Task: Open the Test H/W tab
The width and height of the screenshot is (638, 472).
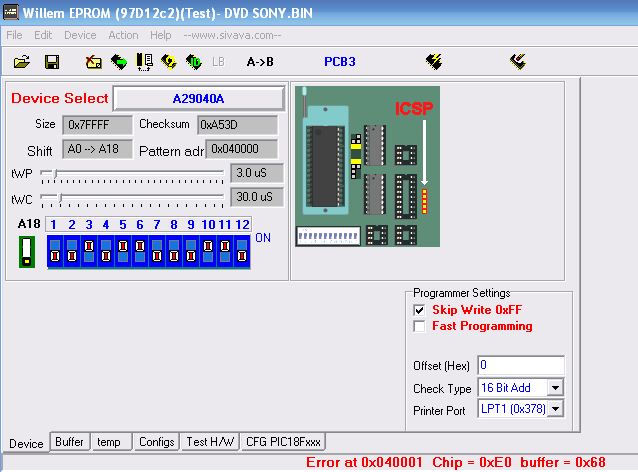Action: coord(210,442)
